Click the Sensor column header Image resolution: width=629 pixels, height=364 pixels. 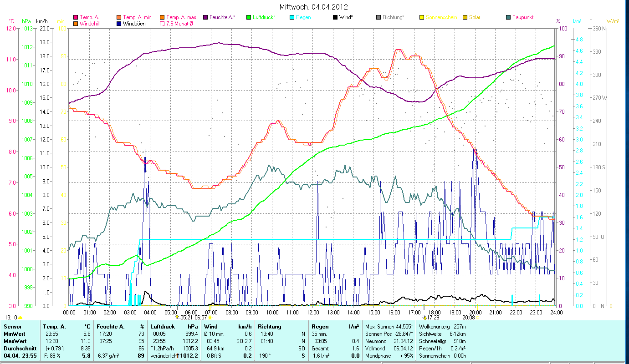[x=12, y=327]
